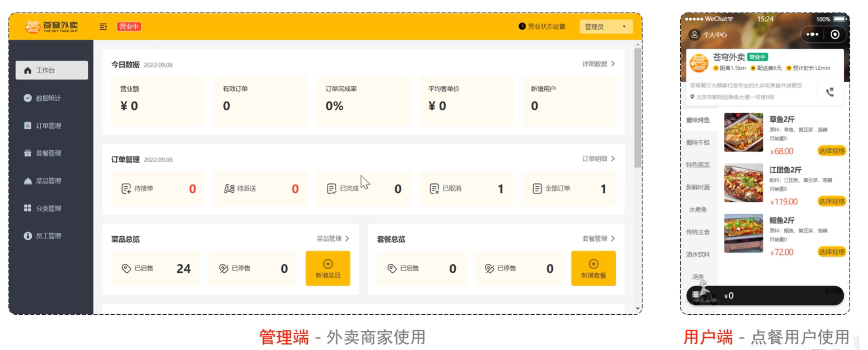Expand 详细数据 for today's data
The width and height of the screenshot is (868, 350).
coord(598,64)
